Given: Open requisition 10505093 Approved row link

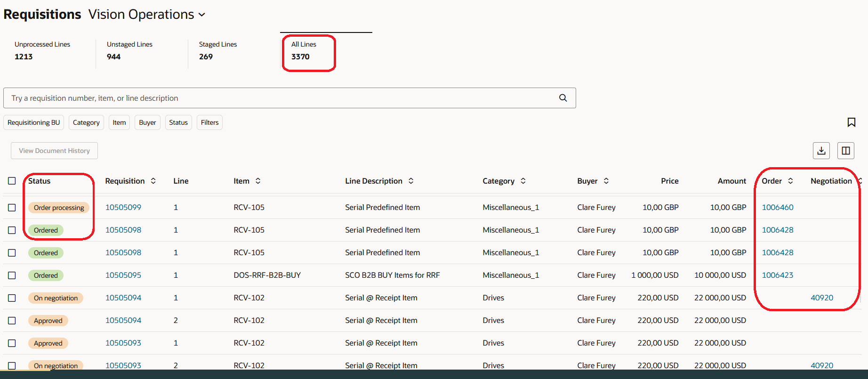Looking at the screenshot, I should (123, 343).
